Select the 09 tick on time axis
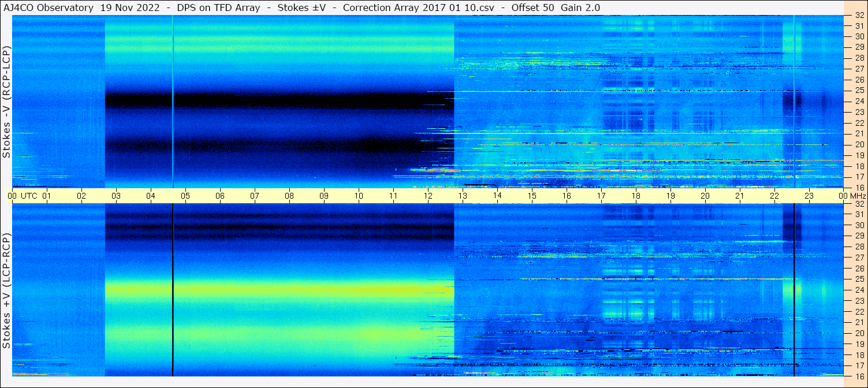The width and height of the screenshot is (868, 388). point(324,196)
